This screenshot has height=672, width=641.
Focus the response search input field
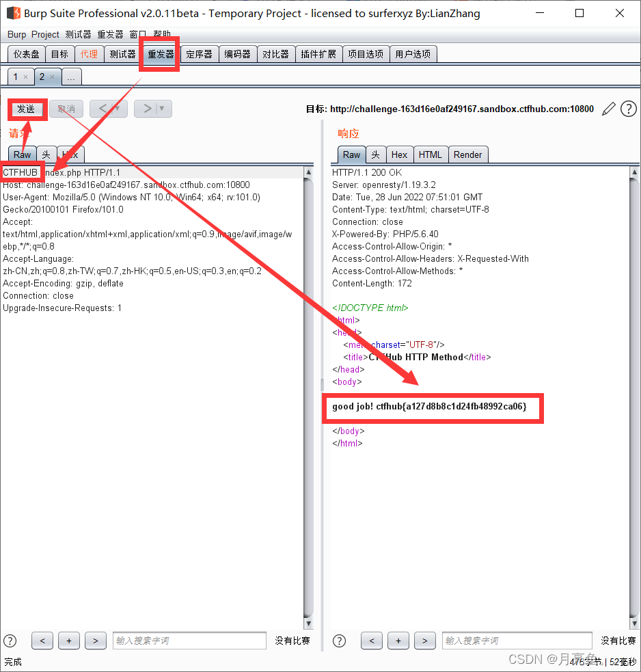tap(517, 641)
